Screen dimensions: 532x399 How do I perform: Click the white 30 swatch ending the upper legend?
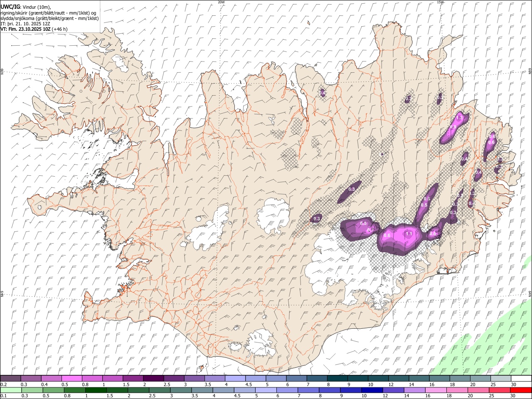pyautogui.click(x=521, y=378)
